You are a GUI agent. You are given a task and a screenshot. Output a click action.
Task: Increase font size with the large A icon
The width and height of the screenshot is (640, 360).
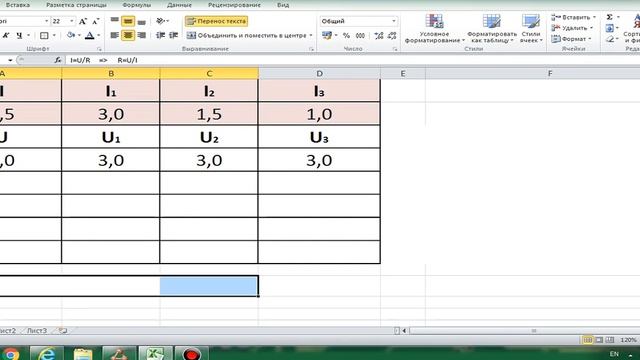[83, 21]
